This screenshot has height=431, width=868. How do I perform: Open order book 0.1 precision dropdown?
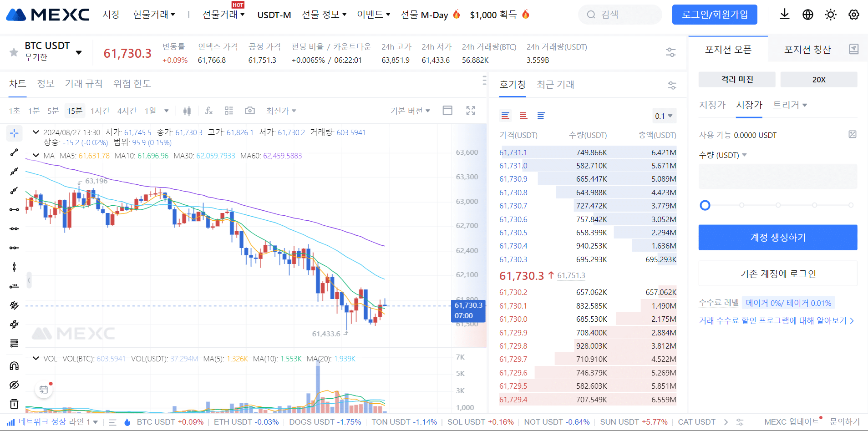coord(664,116)
